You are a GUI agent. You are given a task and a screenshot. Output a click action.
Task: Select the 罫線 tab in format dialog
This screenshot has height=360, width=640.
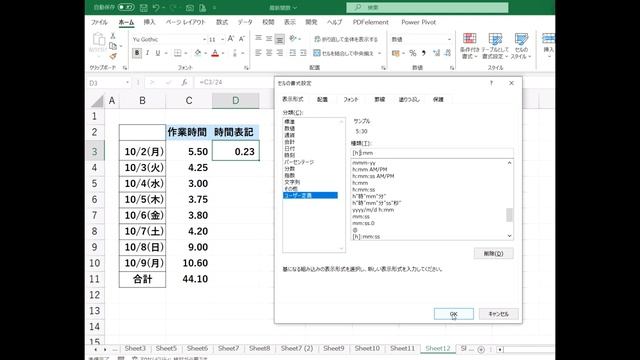pyautogui.click(x=380, y=99)
